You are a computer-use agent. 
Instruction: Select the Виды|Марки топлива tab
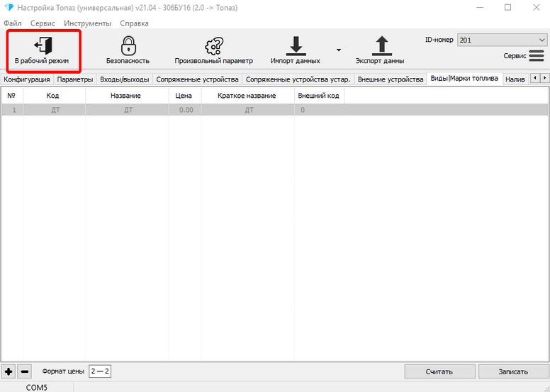(464, 78)
